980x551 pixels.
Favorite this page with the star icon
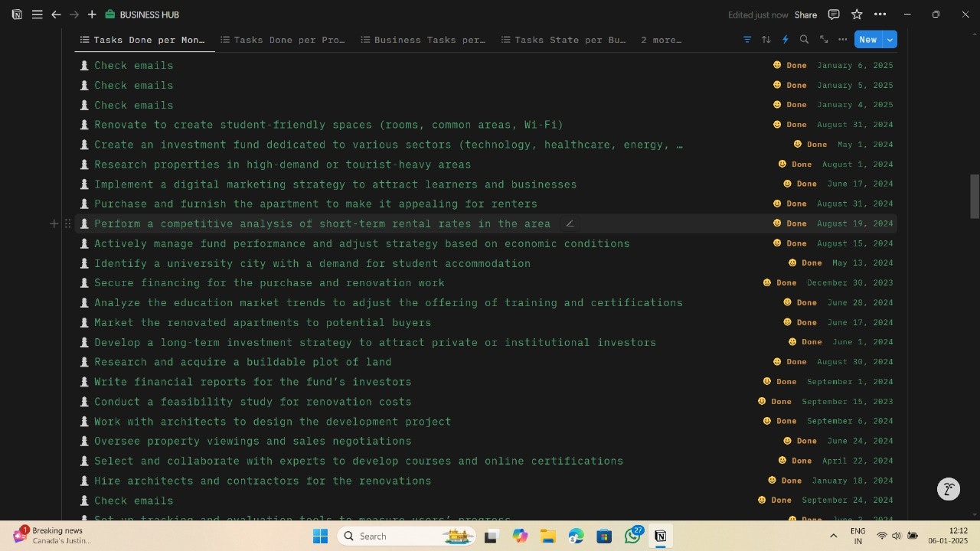point(857,15)
